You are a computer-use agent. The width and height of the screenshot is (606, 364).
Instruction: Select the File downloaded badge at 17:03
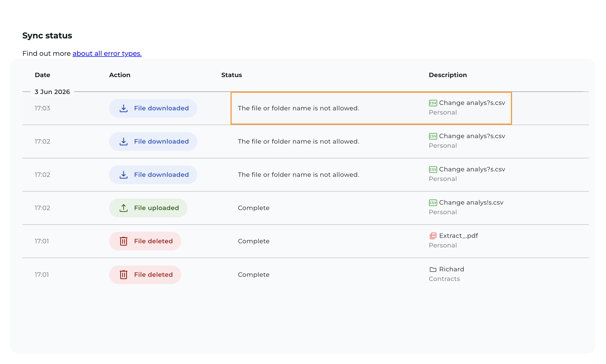point(153,108)
